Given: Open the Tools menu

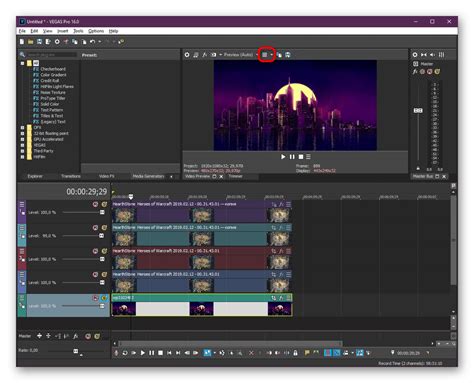Looking at the screenshot, I should pyautogui.click(x=78, y=31).
